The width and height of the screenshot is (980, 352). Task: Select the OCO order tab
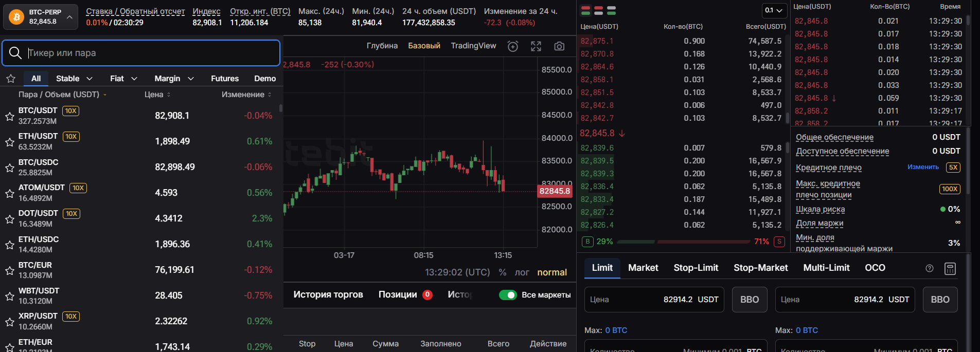(875, 268)
